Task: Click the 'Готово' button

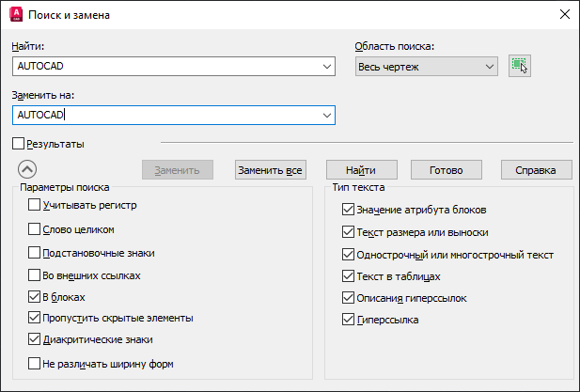Action: coord(447,170)
